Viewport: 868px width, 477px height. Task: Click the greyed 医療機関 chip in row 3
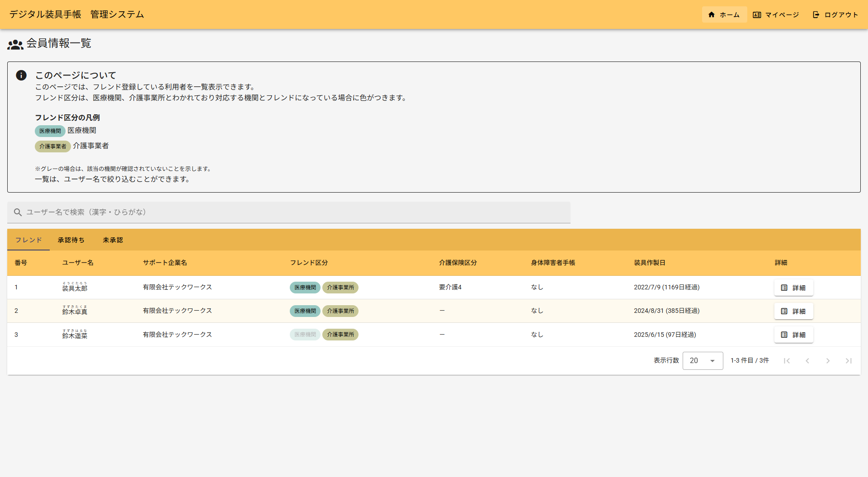[305, 335]
